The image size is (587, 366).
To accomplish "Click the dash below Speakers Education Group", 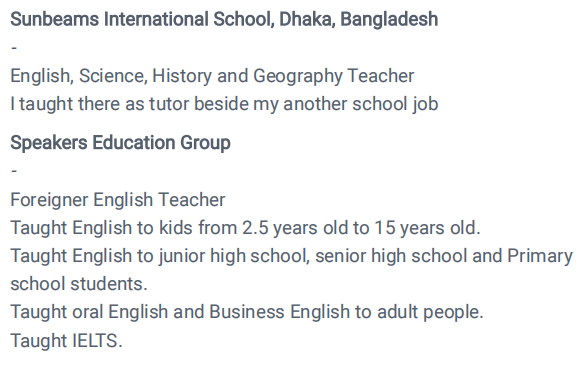I will tap(14, 171).
